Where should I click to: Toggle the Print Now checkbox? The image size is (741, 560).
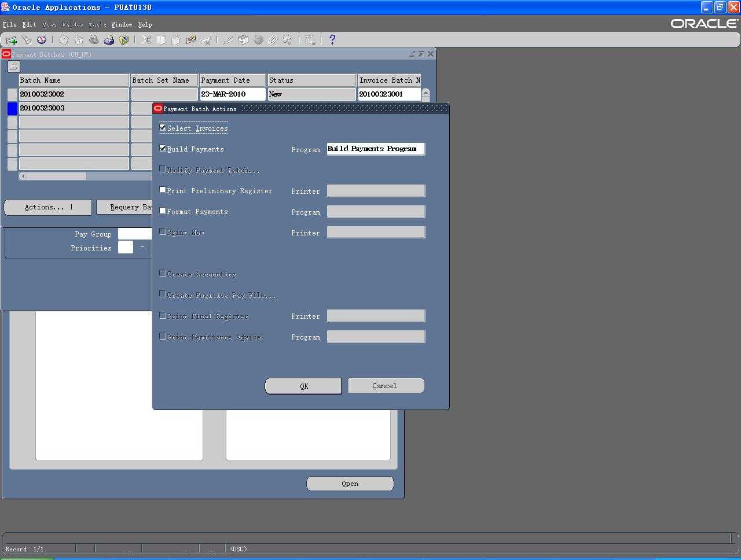163,231
